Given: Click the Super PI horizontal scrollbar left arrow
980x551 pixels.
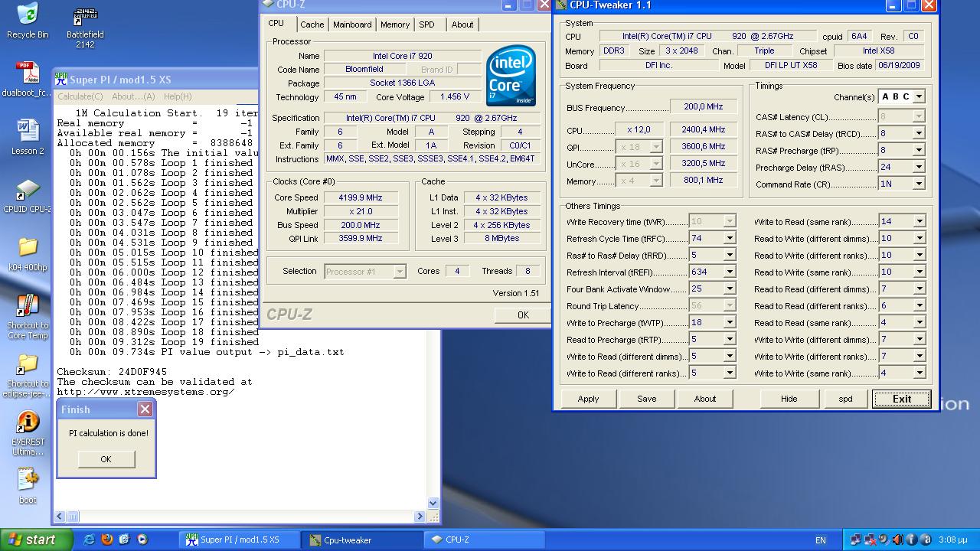Looking at the screenshot, I should 60,517.
